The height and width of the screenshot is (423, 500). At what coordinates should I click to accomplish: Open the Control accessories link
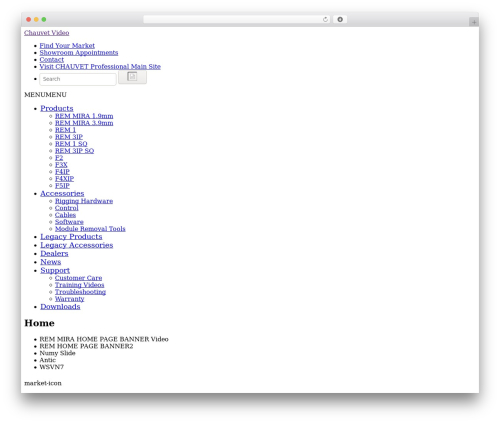67,208
